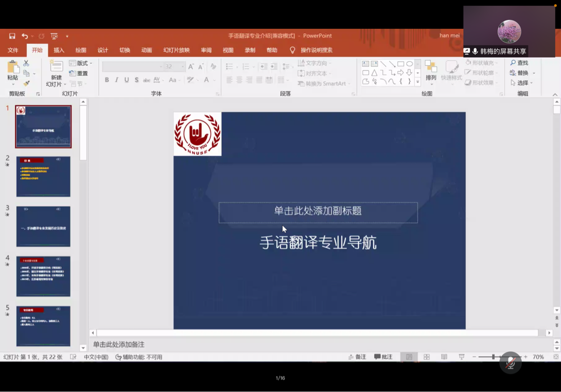This screenshot has height=392, width=561.
Task: Select the Format Painter brush icon
Action: pos(26,83)
